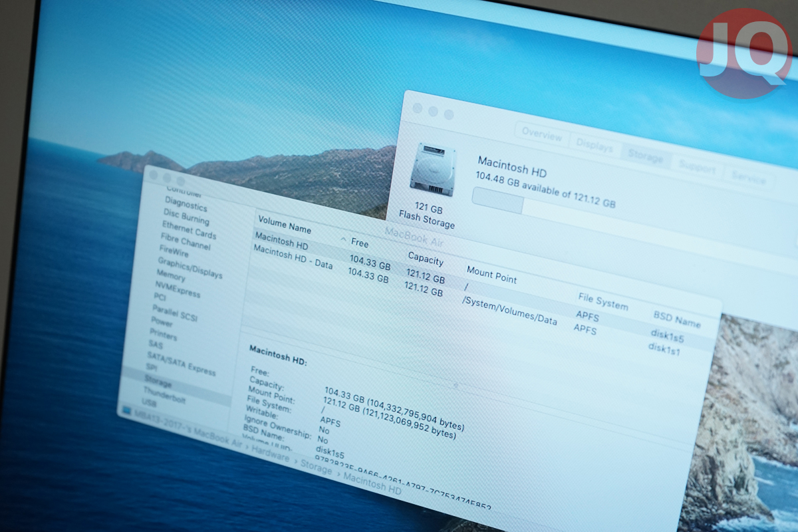
Task: Click Hardware in the path bar
Action: pyautogui.click(x=271, y=456)
